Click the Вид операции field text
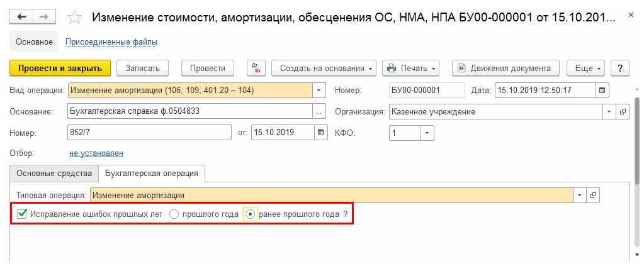The height and width of the screenshot is (271, 644). click(190, 90)
